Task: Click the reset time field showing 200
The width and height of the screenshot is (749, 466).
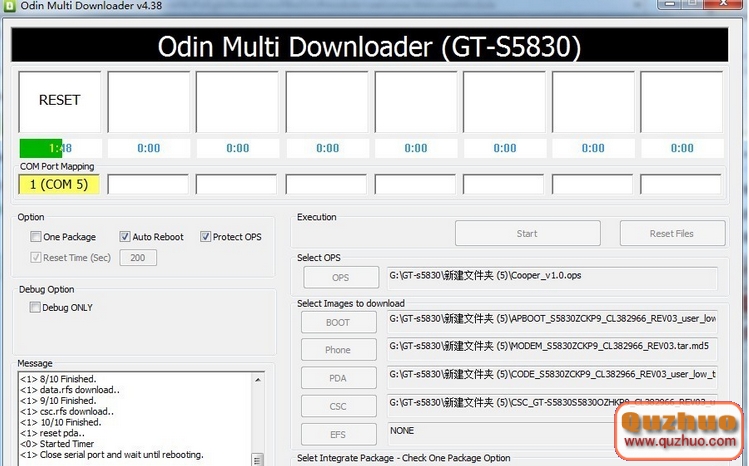Action: coord(138,258)
